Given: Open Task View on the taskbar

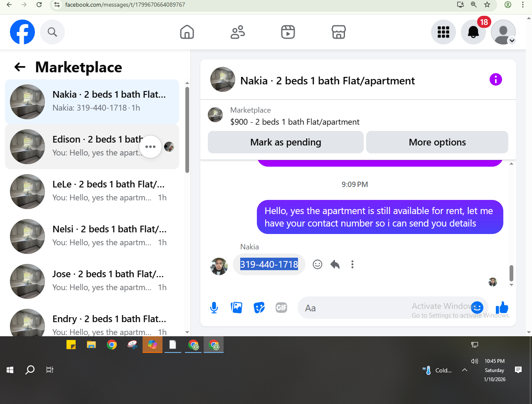Looking at the screenshot, I should (50, 370).
